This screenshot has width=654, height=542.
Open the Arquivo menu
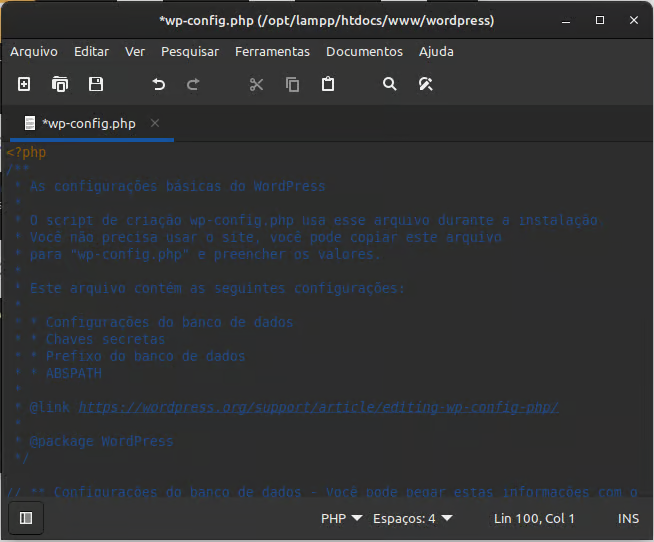[34, 51]
